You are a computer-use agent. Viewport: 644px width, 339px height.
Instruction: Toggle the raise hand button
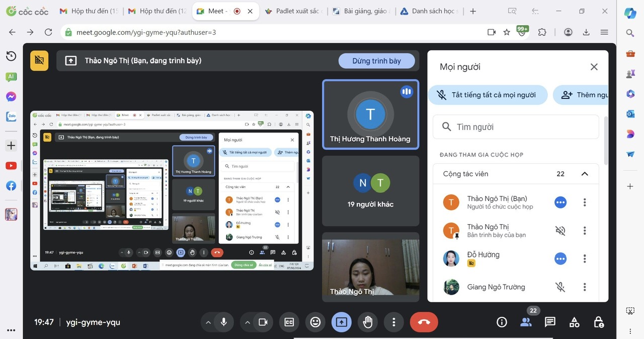click(368, 322)
